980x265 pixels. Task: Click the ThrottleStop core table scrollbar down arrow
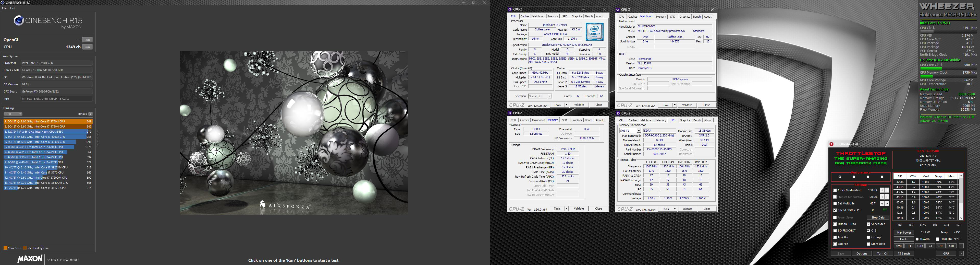961,218
